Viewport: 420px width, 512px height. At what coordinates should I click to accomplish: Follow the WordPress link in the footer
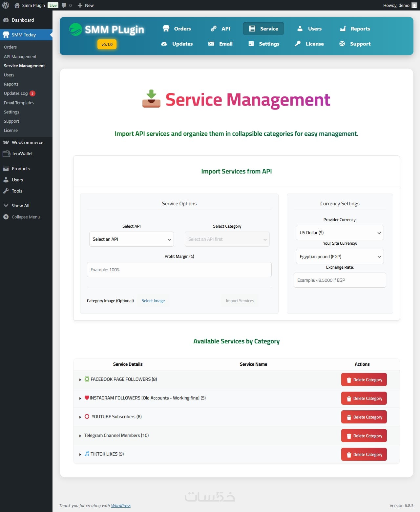(121, 505)
